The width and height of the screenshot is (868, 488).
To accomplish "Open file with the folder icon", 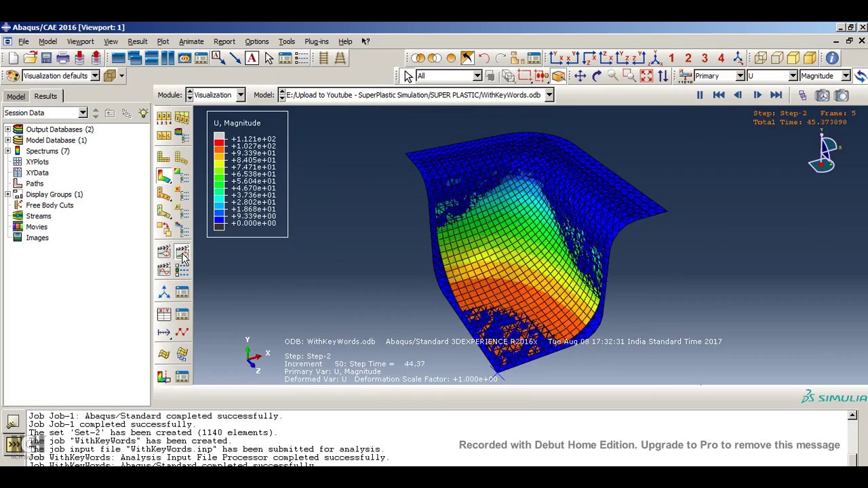I will tap(30, 58).
